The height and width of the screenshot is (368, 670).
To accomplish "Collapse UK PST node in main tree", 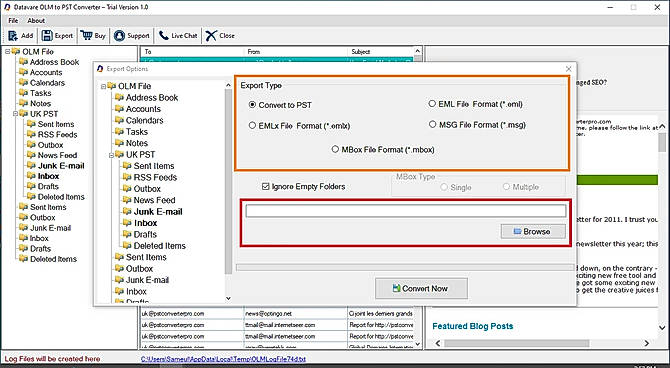I will coord(15,114).
